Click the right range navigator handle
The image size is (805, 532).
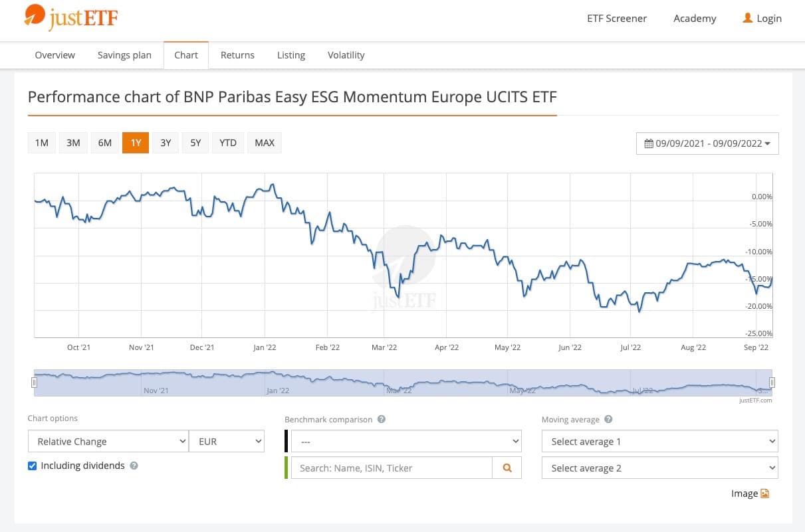click(x=772, y=383)
